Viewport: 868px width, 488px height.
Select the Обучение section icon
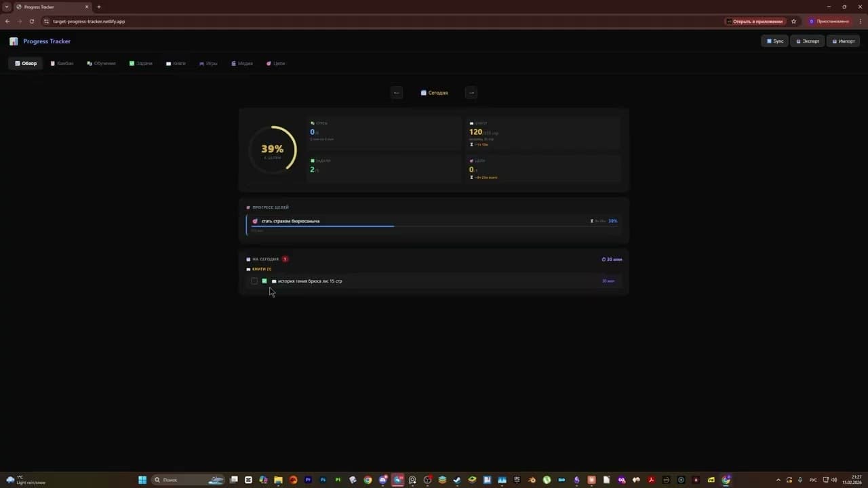89,63
